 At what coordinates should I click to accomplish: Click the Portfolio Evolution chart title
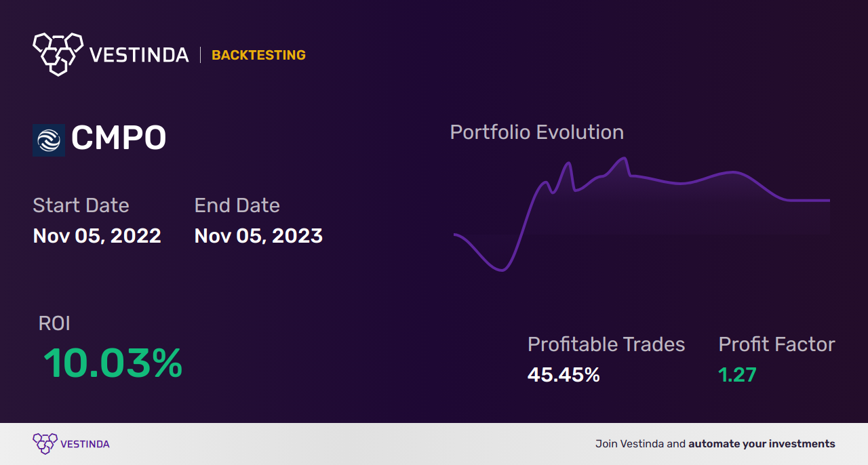click(x=536, y=132)
